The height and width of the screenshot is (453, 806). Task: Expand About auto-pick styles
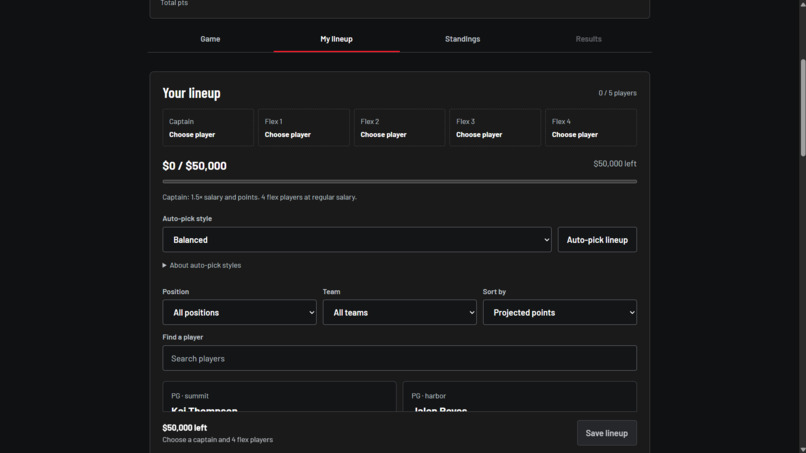tap(202, 265)
